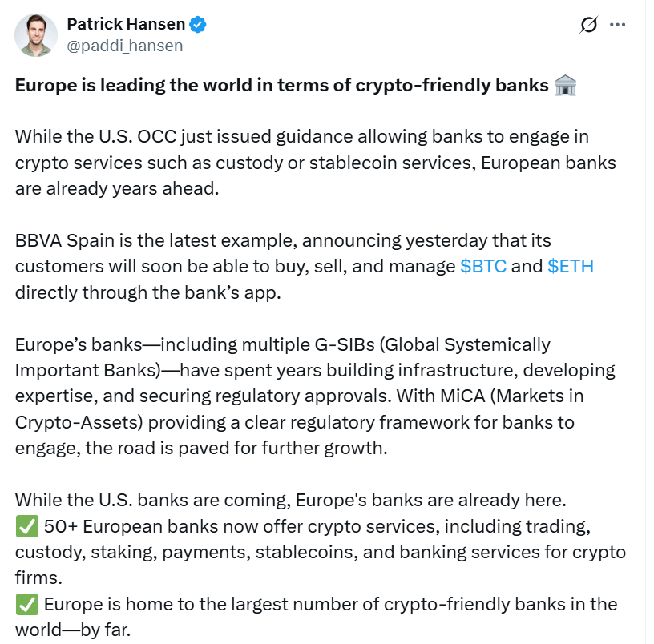Click the paragraph mentioning U.S. OCC guidance

(x=315, y=163)
